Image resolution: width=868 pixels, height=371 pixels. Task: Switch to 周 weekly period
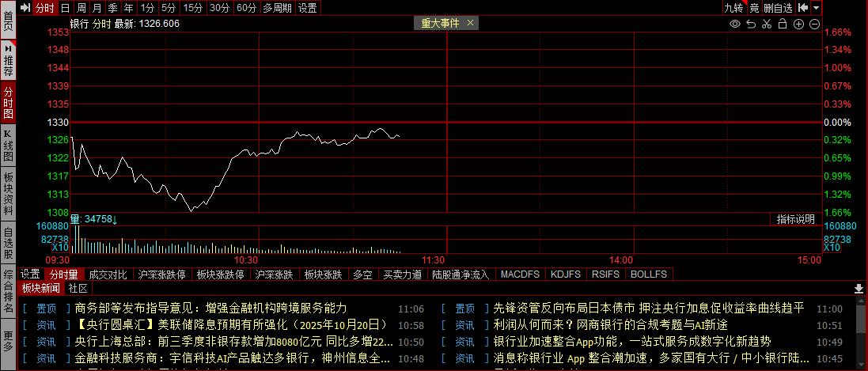tap(81, 8)
